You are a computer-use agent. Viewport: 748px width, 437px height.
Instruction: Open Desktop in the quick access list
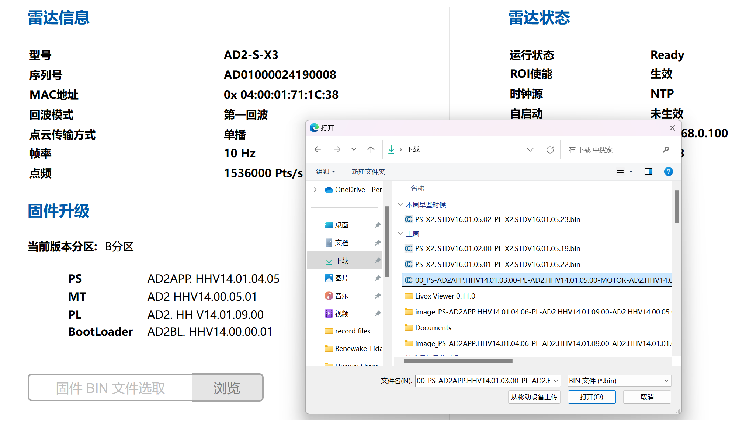[337, 225]
